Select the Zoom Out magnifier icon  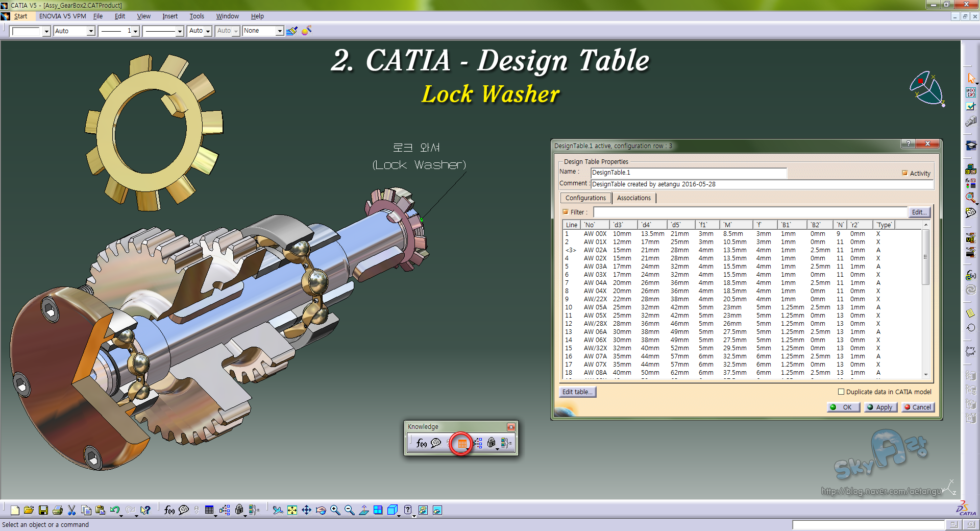[x=349, y=510]
